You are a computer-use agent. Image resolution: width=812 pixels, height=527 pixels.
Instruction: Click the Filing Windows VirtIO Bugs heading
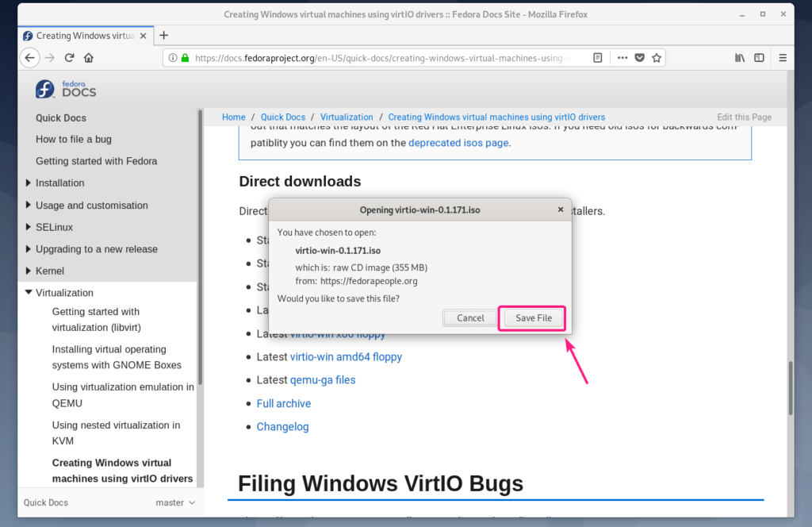point(381,483)
